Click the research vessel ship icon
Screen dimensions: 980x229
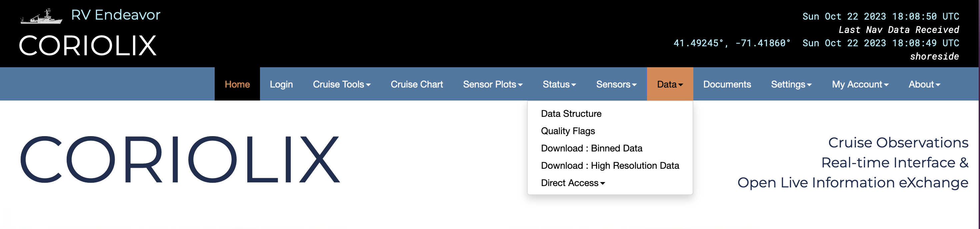(x=41, y=17)
